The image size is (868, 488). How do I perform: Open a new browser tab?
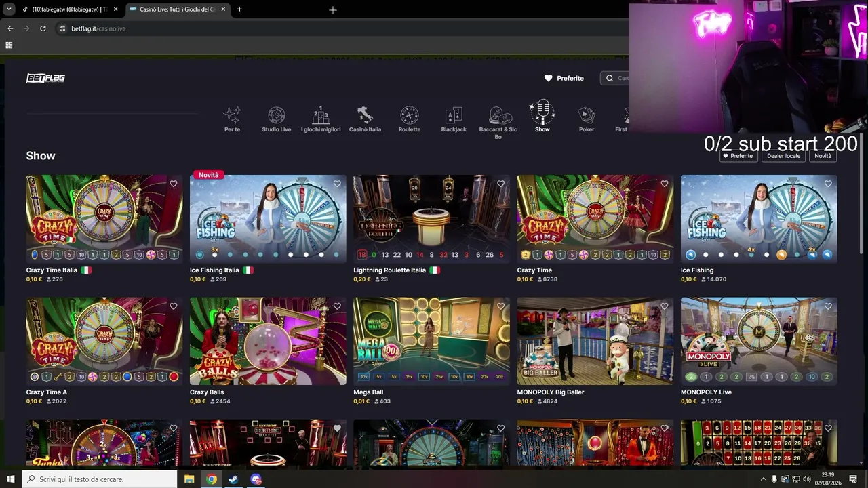pyautogui.click(x=239, y=9)
